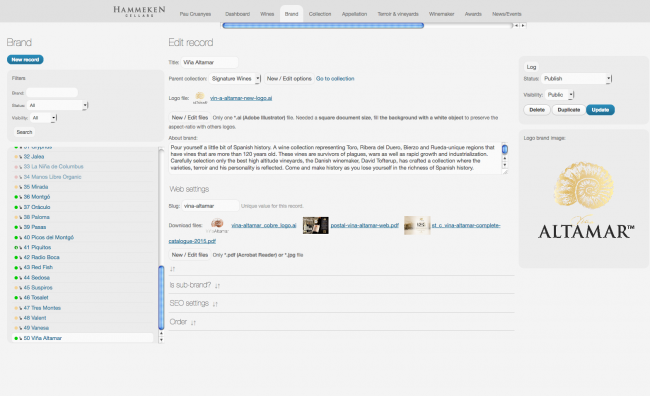Open the Terroir & vineyards tab
Viewport: 650px width, 396px height.
coord(398,14)
